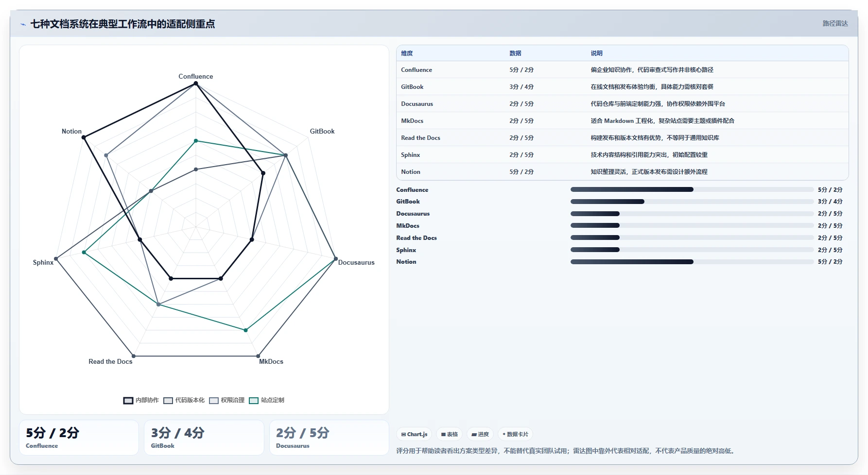Click the Chart.js chip

[414, 434]
